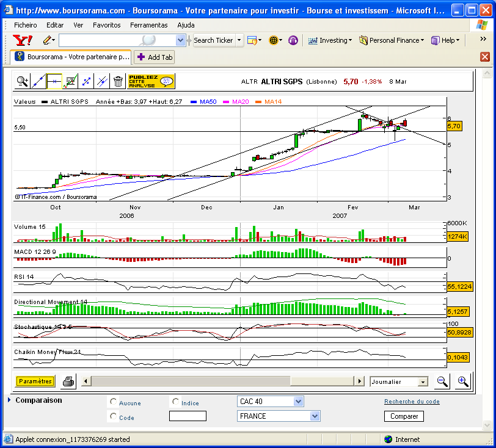Select the dashed segment drawing tool
This screenshot has height=448, width=496.
click(x=86, y=81)
